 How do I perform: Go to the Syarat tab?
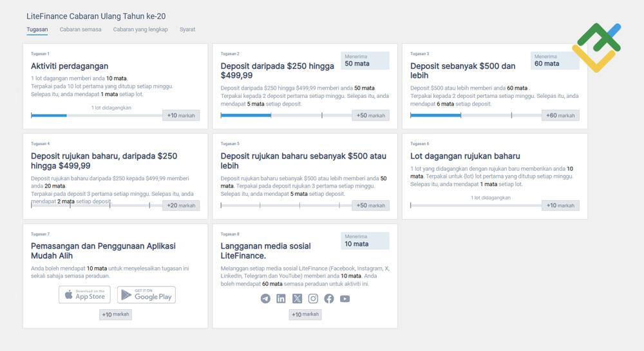[x=187, y=30]
